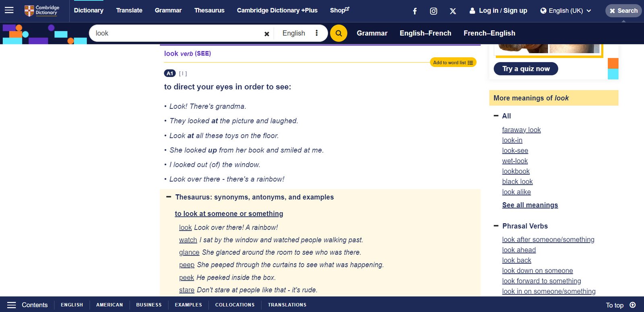Open the Thesaurus menu item
This screenshot has width=644, height=312.
click(209, 10)
